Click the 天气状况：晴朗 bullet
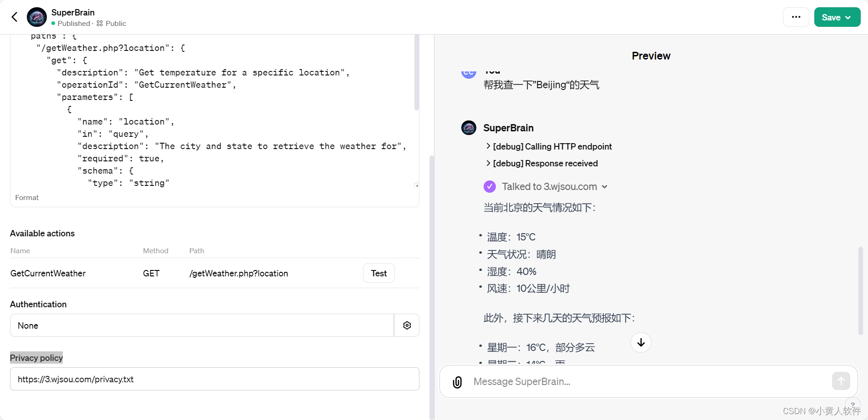The height and width of the screenshot is (420, 868). pos(521,255)
